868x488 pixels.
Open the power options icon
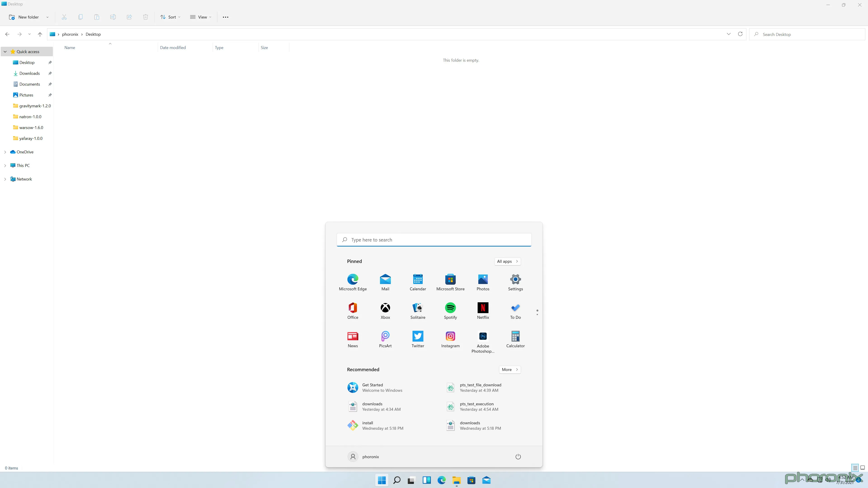click(x=518, y=456)
